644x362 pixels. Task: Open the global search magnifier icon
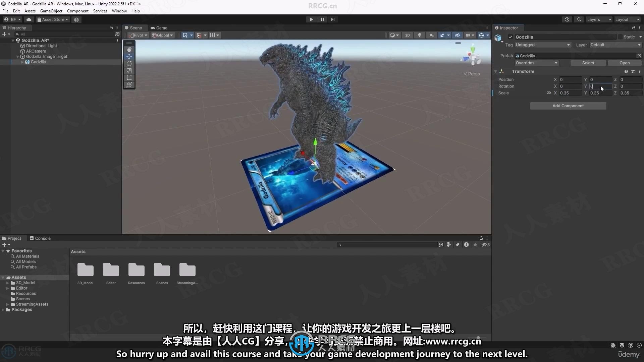click(x=579, y=19)
